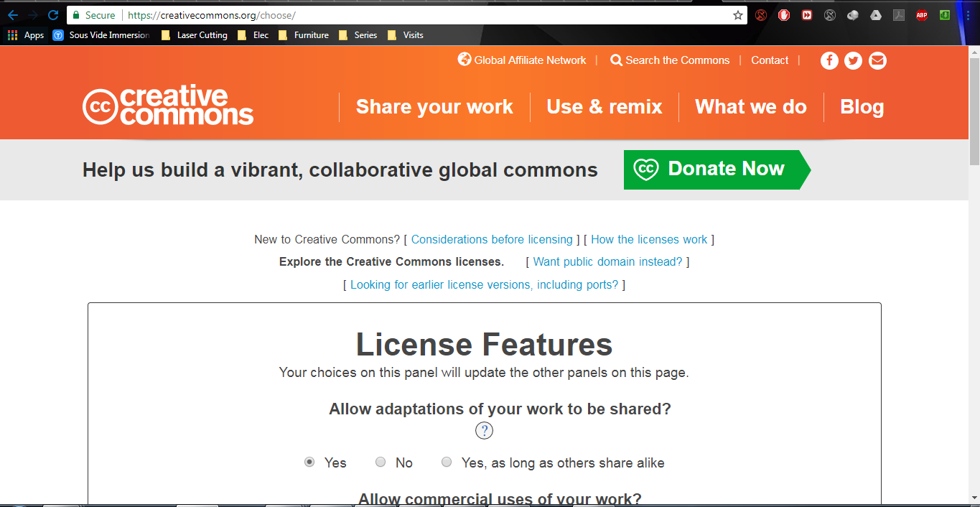
Task: Open the red stop-hand extension icon
Action: tap(784, 15)
